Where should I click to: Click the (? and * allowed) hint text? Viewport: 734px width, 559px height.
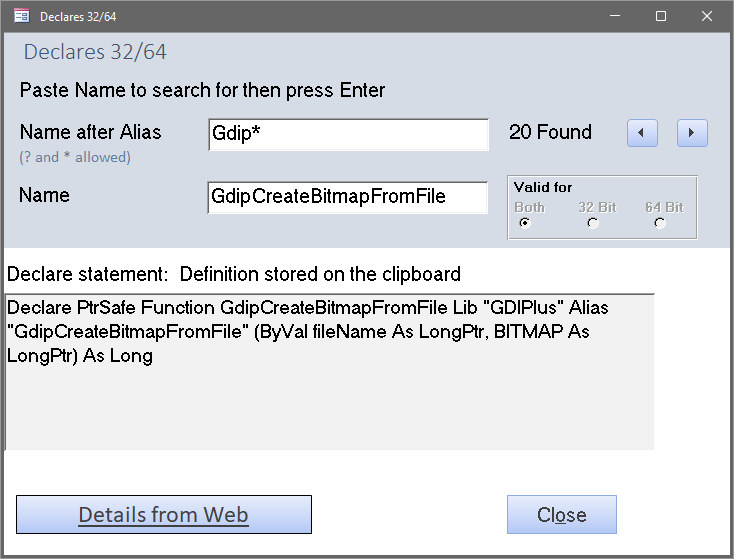coord(75,157)
